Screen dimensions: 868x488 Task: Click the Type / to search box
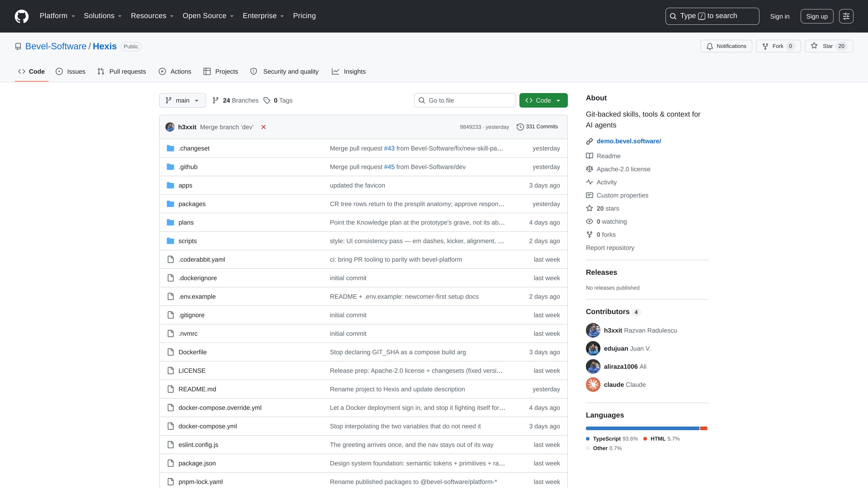712,16
